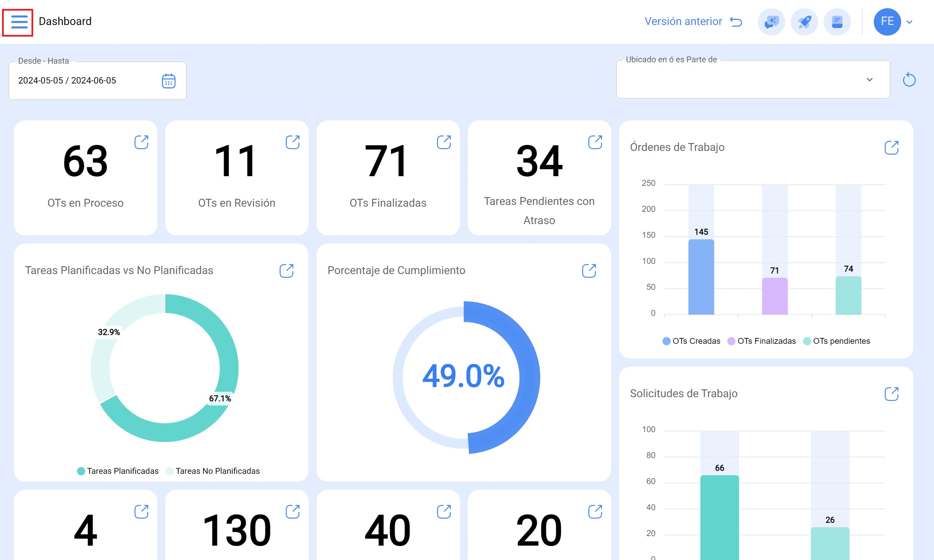Open OTs en Proceso card details

coord(141,142)
